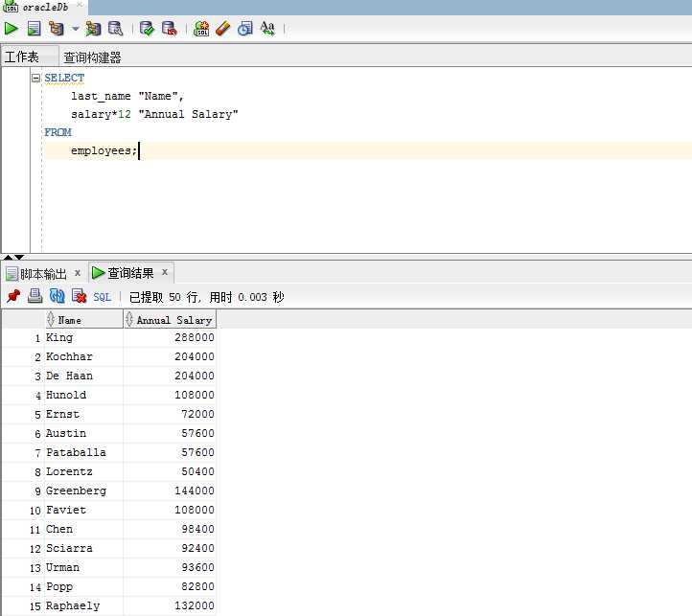
Task: Click the 288000 salary cell
Action: [170, 337]
